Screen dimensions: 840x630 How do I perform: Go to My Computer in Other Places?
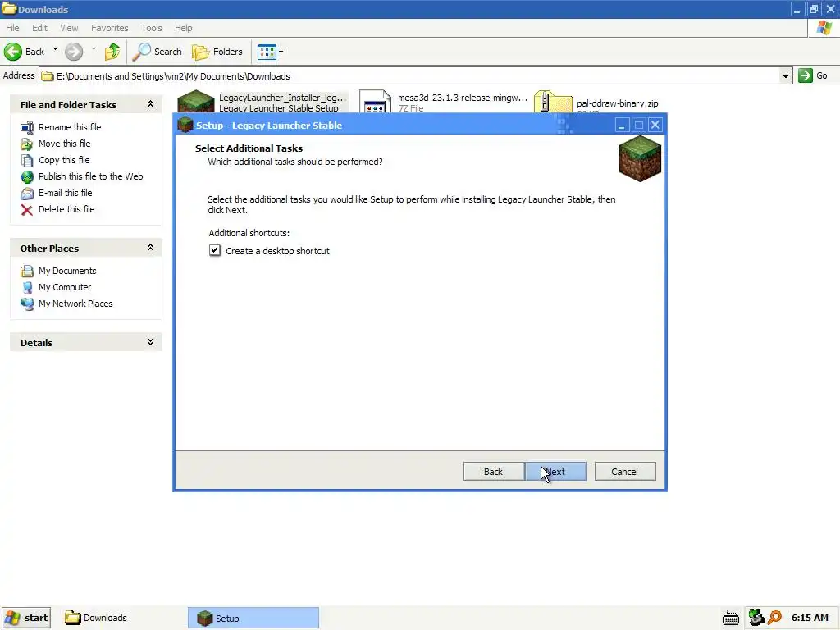(x=65, y=288)
